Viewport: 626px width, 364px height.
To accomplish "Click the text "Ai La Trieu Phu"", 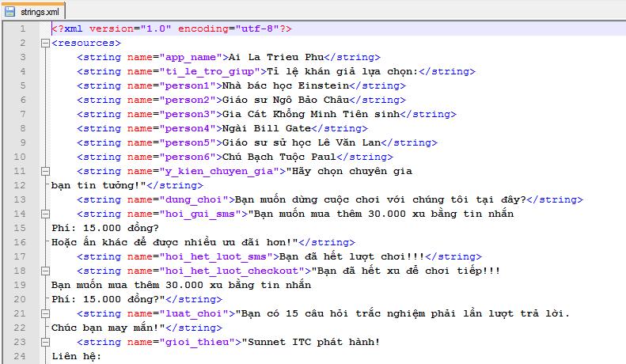I will 276,57.
